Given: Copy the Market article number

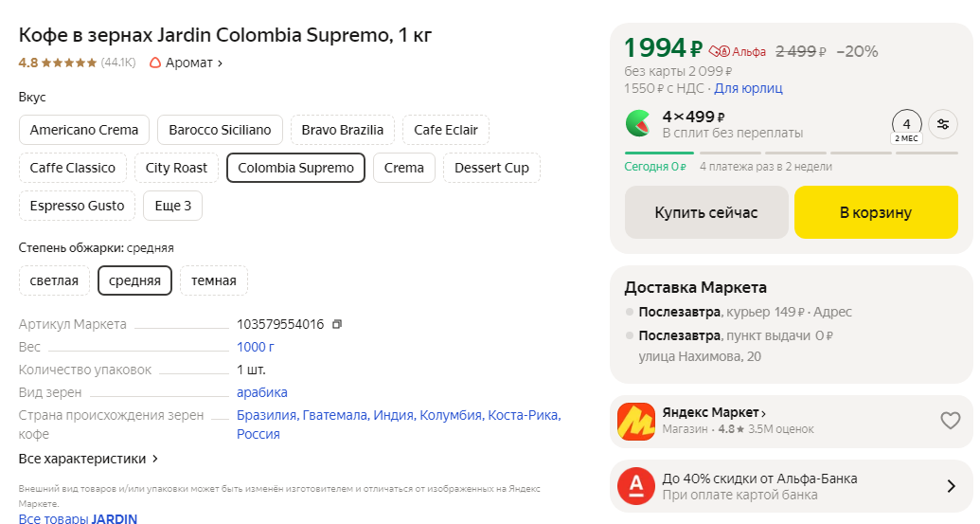Looking at the screenshot, I should (x=337, y=324).
